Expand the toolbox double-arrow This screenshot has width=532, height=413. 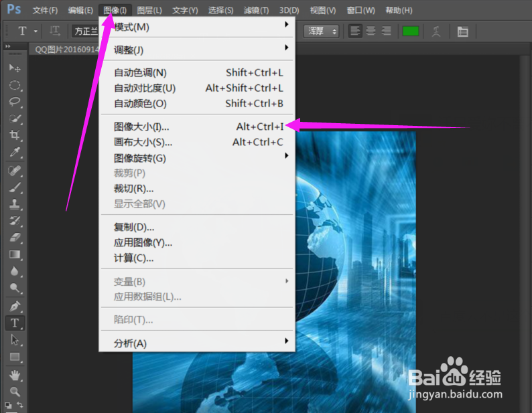click(x=8, y=46)
